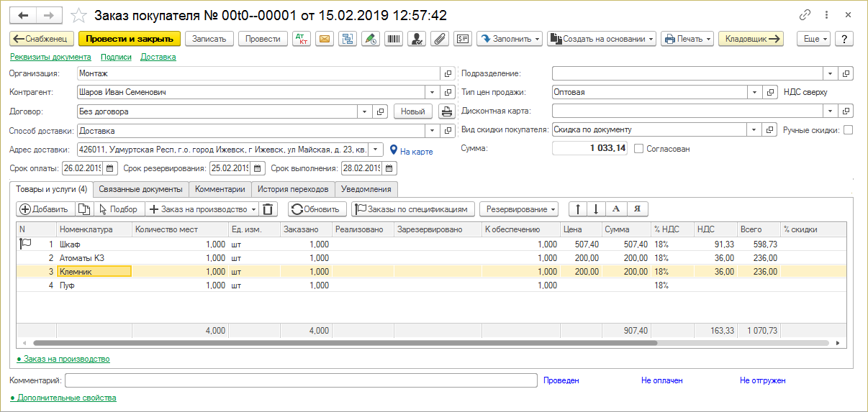Click the Провести и закрыть button
Viewport: 868px width, 412px height.
(x=130, y=40)
